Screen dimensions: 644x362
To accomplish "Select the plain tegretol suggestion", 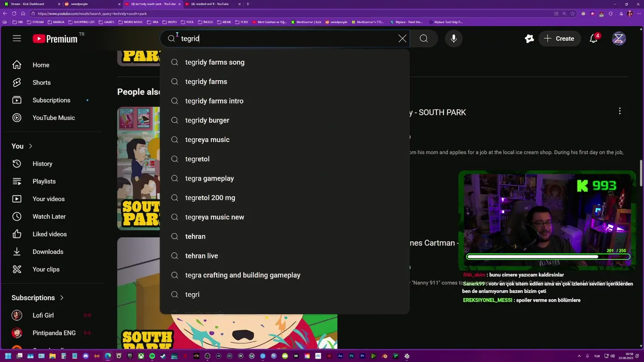I will pos(285,159).
